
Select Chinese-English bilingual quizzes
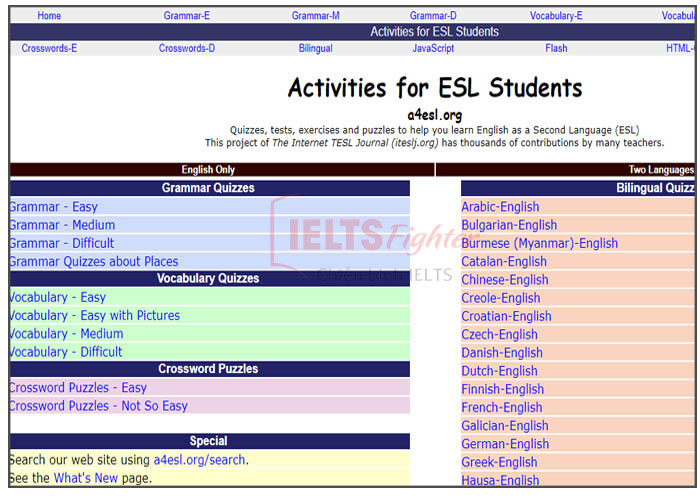pos(504,280)
